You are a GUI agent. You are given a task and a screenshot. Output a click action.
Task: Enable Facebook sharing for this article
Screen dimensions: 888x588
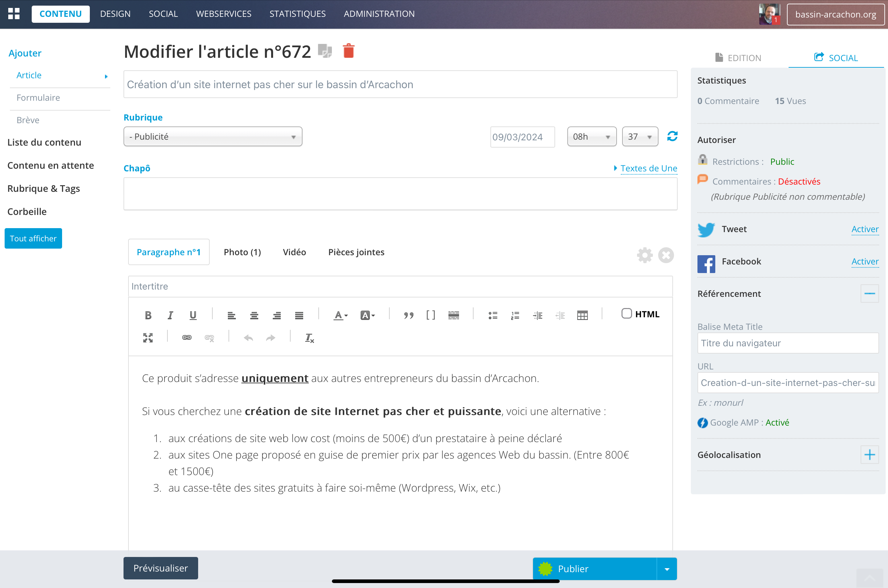click(865, 261)
